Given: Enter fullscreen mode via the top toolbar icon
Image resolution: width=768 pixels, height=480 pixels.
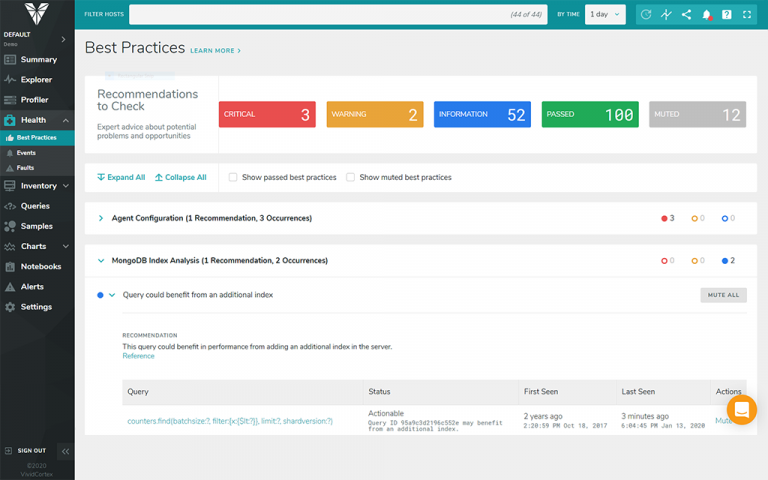Looking at the screenshot, I should point(748,14).
